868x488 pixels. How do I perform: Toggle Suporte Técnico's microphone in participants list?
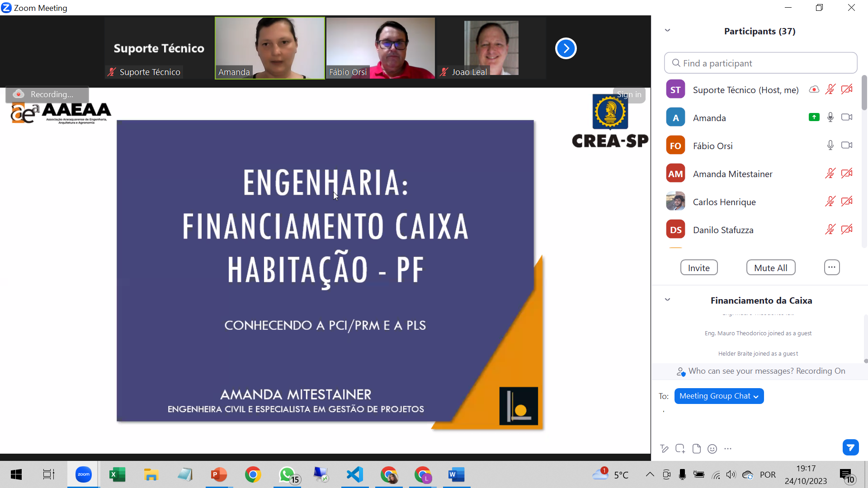click(830, 89)
